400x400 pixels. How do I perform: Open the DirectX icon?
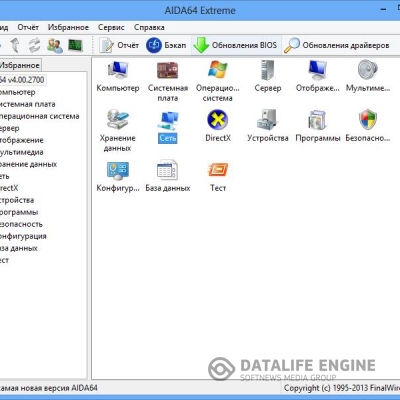point(217,120)
